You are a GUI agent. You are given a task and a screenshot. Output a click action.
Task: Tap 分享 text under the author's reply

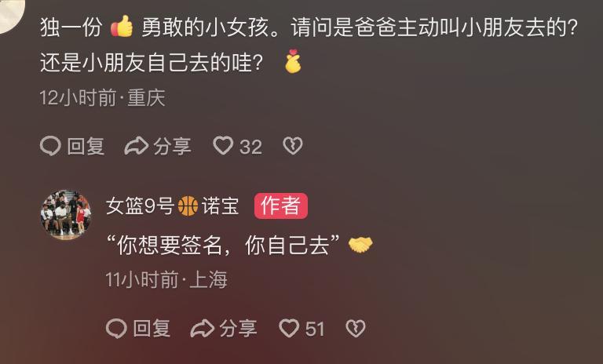point(239,329)
